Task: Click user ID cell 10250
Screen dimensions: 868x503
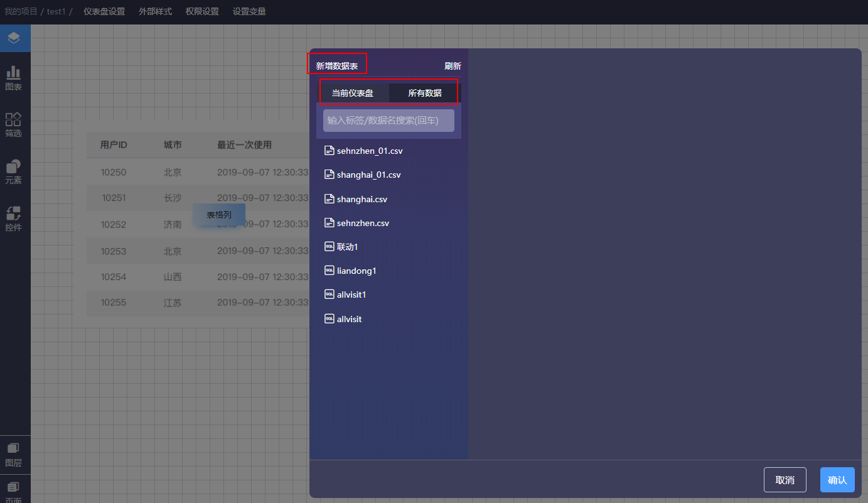Action: [x=114, y=172]
